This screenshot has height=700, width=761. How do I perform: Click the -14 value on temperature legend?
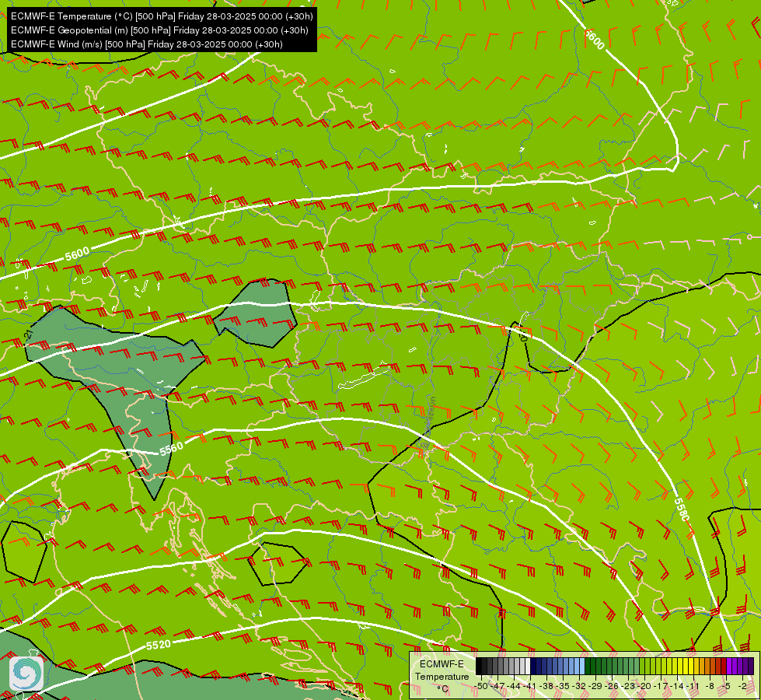coord(677,686)
